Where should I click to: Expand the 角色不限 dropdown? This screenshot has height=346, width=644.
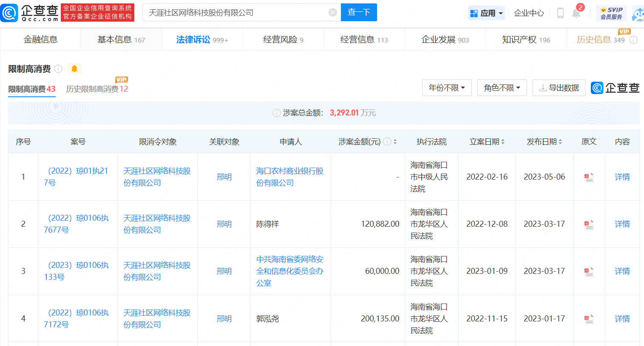[x=502, y=88]
